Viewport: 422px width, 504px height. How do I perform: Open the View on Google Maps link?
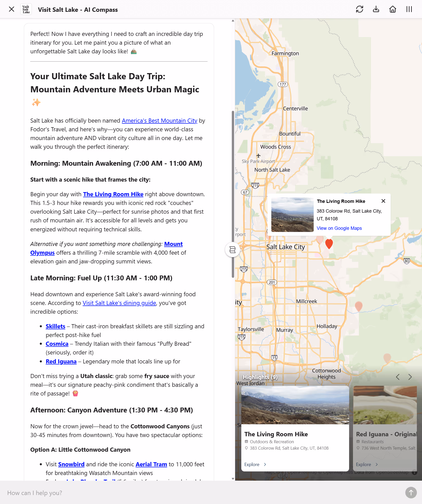(339, 228)
